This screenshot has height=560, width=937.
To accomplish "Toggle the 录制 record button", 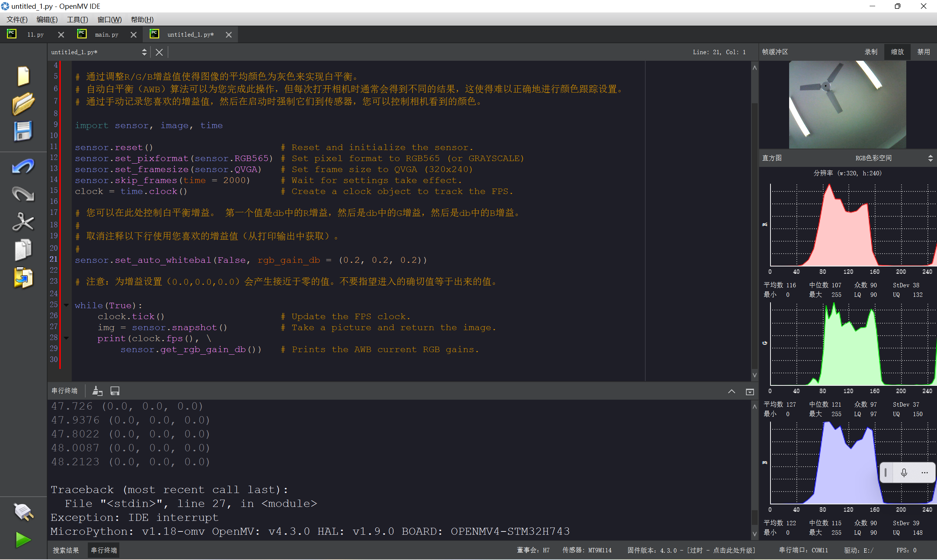I will (x=871, y=52).
